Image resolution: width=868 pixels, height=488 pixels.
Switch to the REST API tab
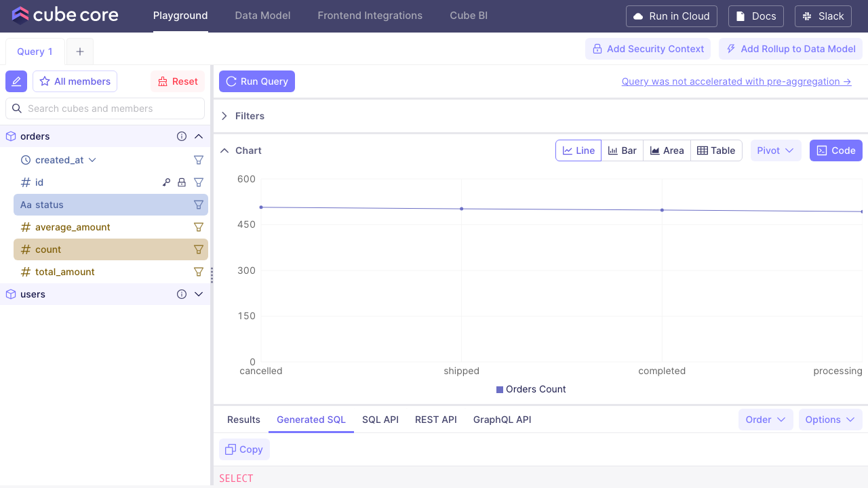436,420
